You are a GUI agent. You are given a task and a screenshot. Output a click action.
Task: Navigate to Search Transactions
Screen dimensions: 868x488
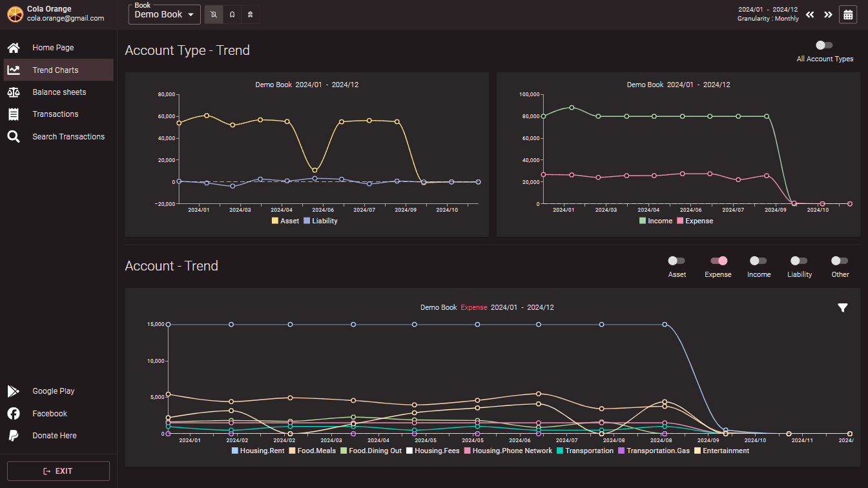68,137
